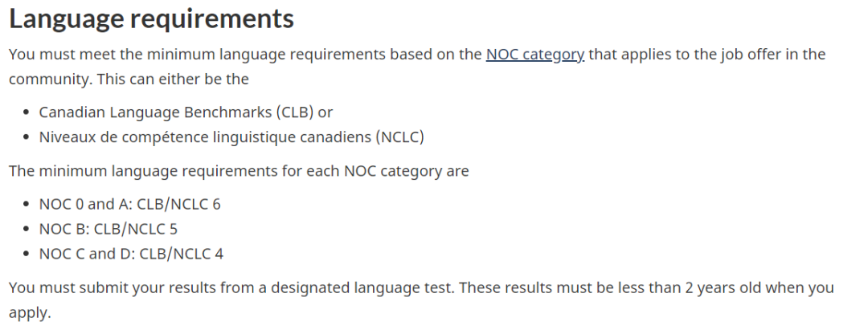The width and height of the screenshot is (868, 326).
Task: Open the NOC category link
Action: point(534,55)
